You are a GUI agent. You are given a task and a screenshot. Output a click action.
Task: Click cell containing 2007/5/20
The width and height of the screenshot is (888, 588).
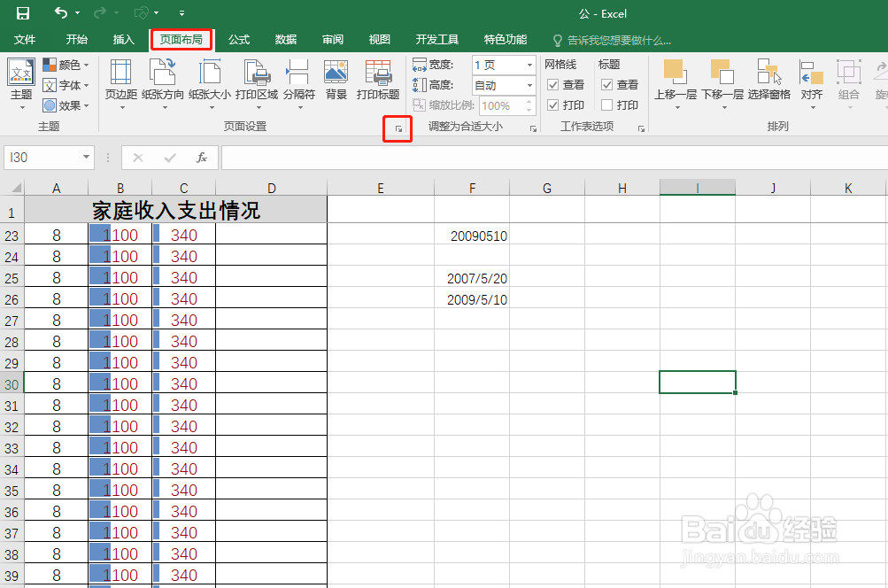pos(472,278)
